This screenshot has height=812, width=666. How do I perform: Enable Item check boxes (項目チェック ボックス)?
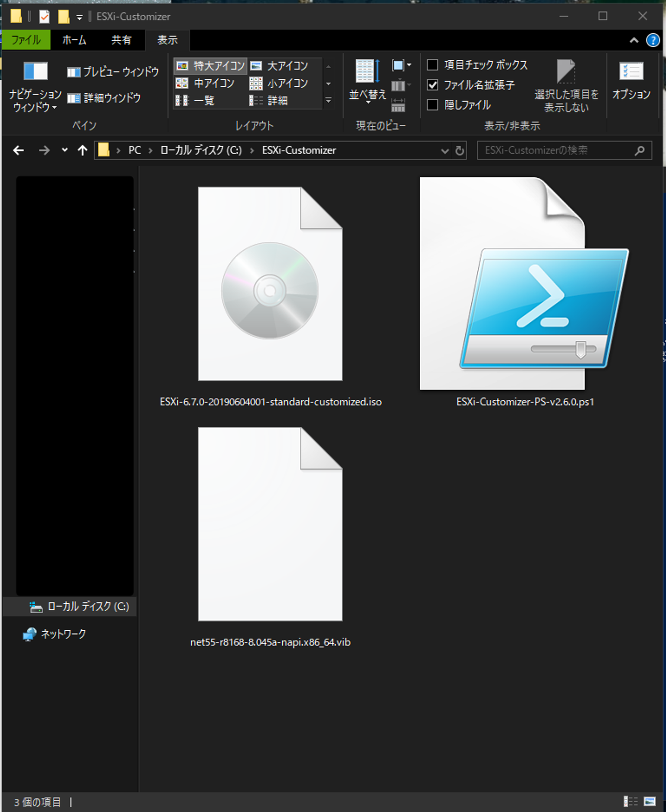click(x=432, y=65)
